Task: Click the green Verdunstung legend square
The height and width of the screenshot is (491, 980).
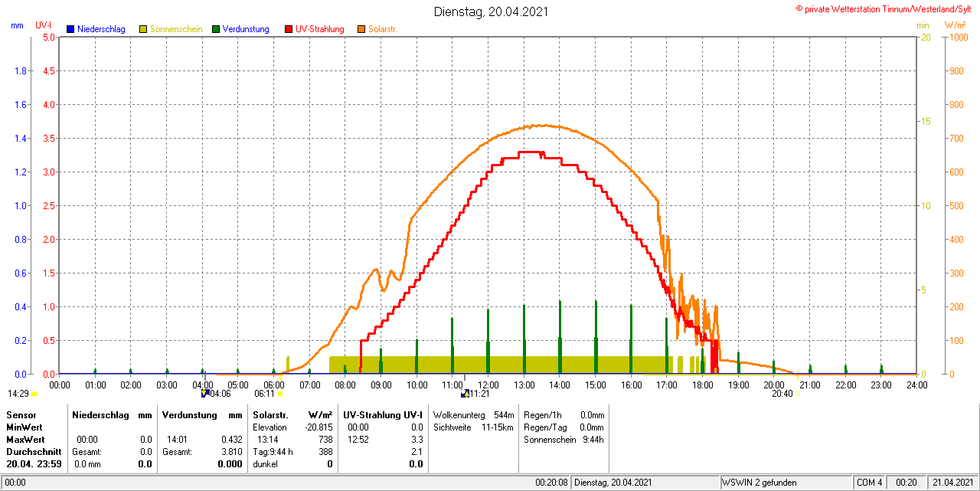Action: coord(216,29)
